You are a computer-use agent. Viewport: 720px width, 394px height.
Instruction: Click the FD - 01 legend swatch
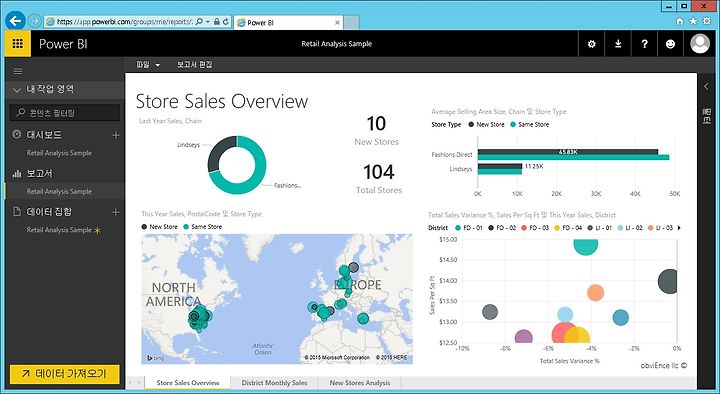457,228
